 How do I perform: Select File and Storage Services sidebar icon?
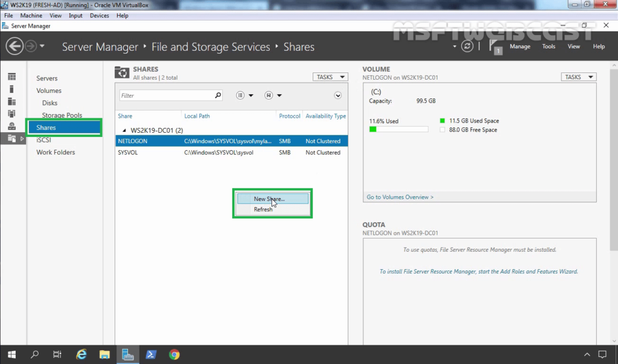[12, 138]
